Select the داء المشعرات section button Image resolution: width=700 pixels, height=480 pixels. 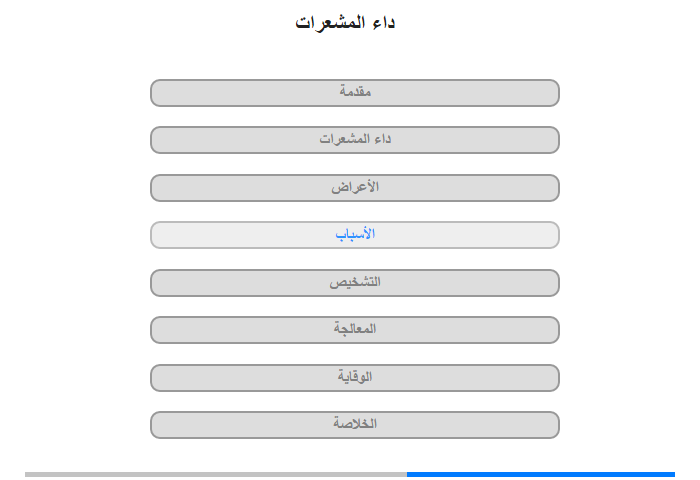[354, 140]
